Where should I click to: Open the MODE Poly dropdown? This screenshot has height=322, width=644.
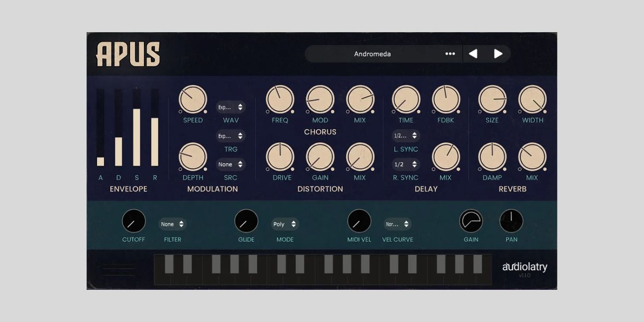(x=285, y=224)
